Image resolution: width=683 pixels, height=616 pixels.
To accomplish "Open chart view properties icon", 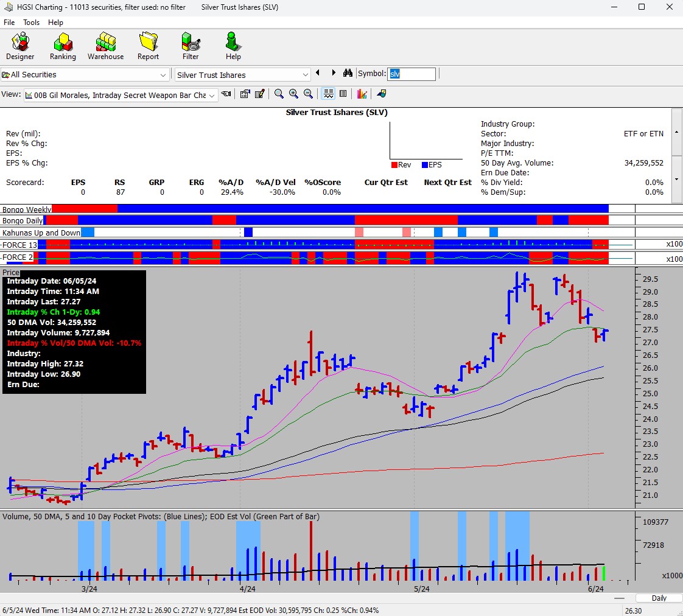I will 245,94.
